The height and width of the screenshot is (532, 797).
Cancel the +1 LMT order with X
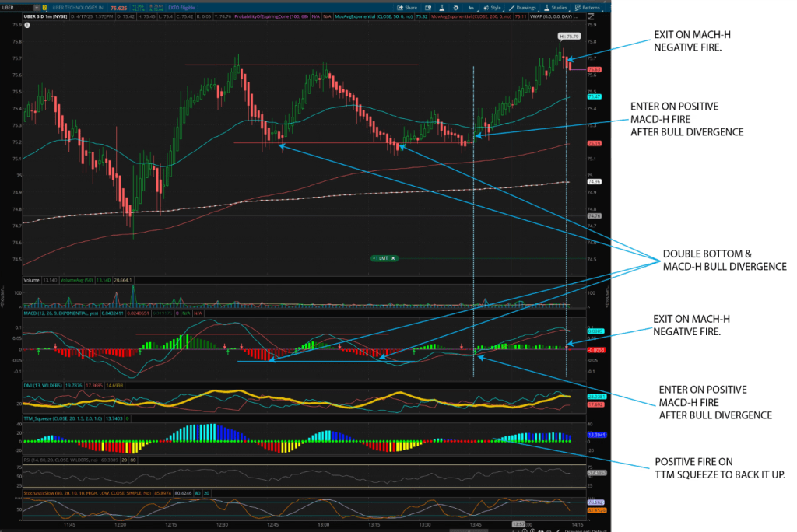394,258
